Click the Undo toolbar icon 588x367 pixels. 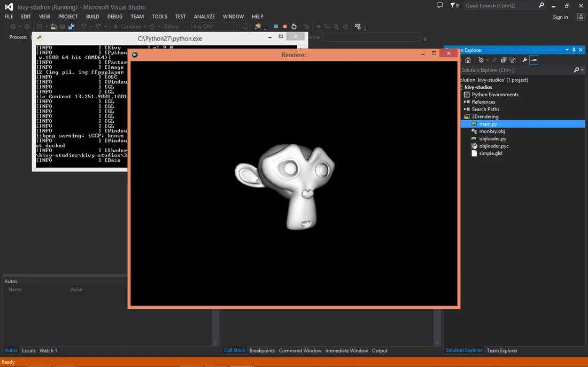(83, 27)
